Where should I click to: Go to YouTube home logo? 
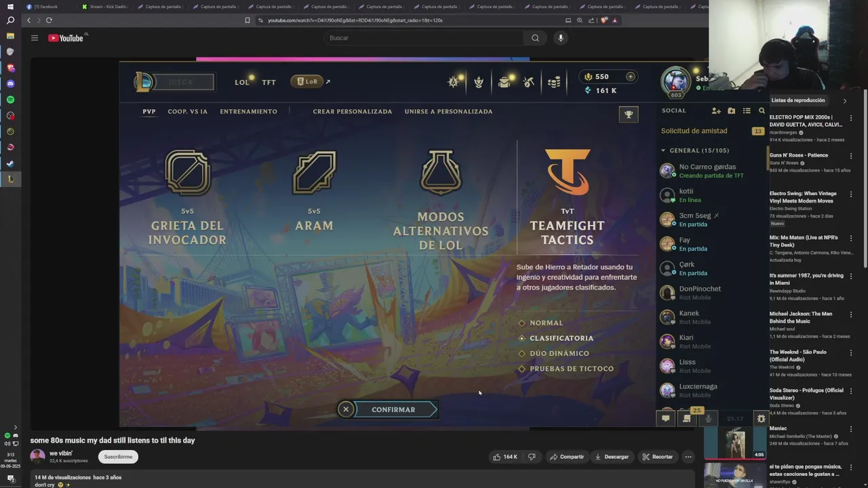[x=66, y=38]
